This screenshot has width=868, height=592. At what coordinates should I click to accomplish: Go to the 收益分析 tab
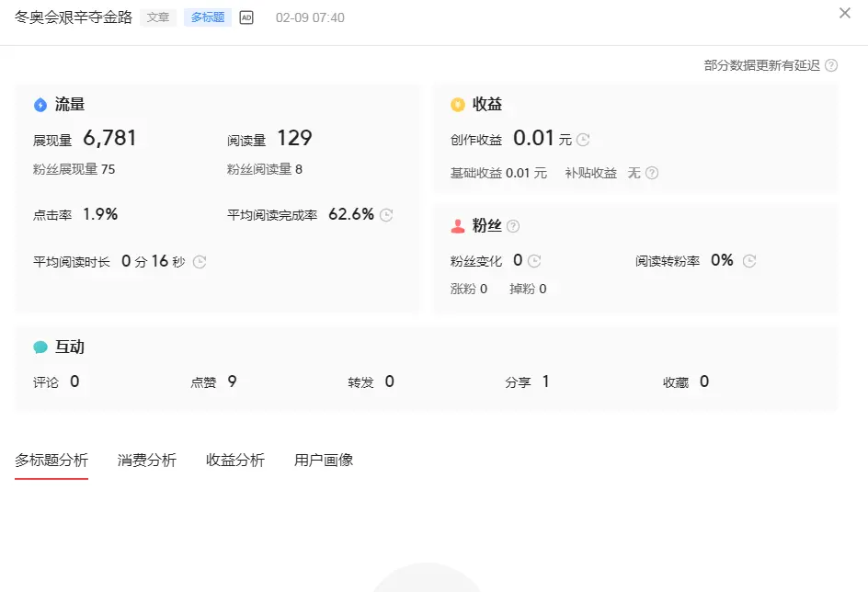(x=235, y=461)
